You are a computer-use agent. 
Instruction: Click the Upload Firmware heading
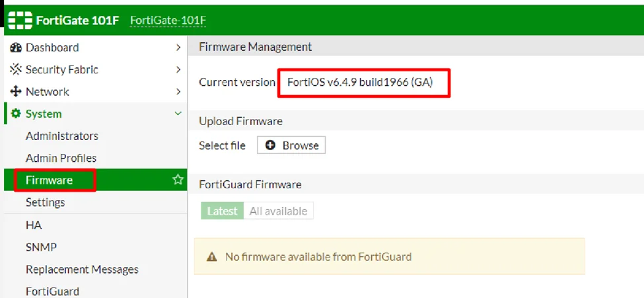pos(240,122)
